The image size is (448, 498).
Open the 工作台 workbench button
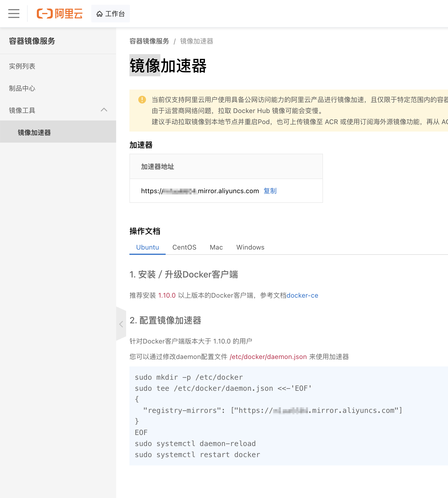click(111, 14)
